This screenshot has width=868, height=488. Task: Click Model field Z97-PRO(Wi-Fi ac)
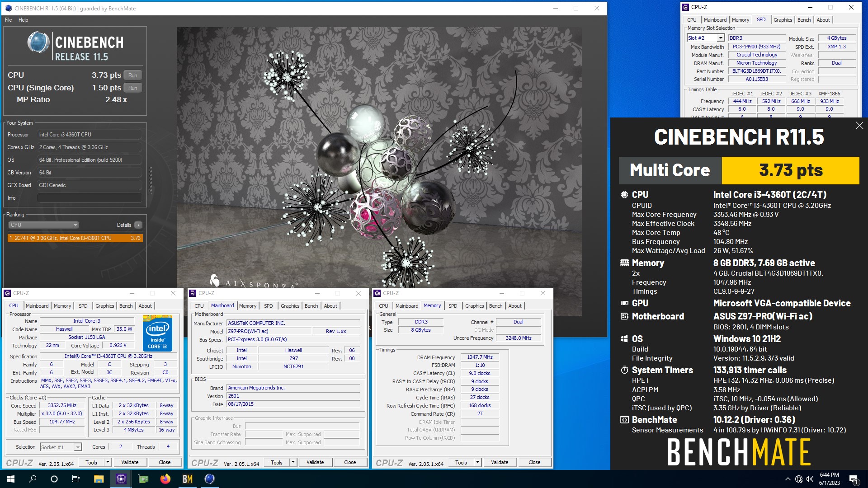pyautogui.click(x=269, y=332)
